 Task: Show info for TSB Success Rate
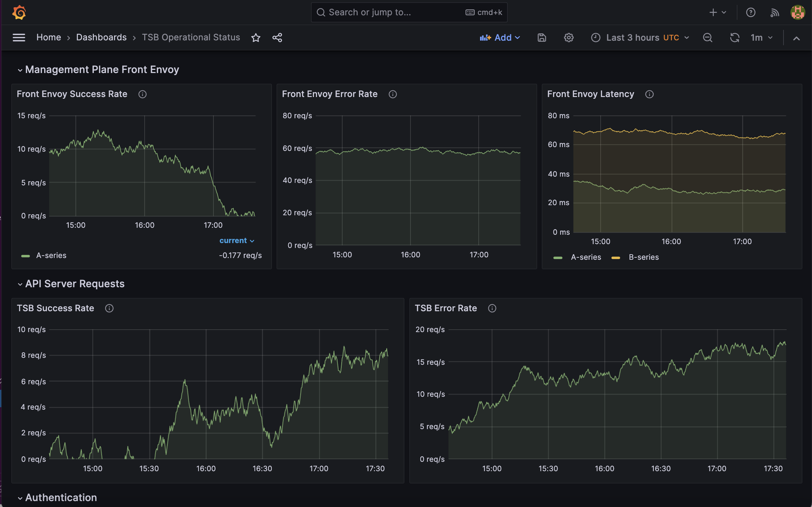click(x=109, y=308)
